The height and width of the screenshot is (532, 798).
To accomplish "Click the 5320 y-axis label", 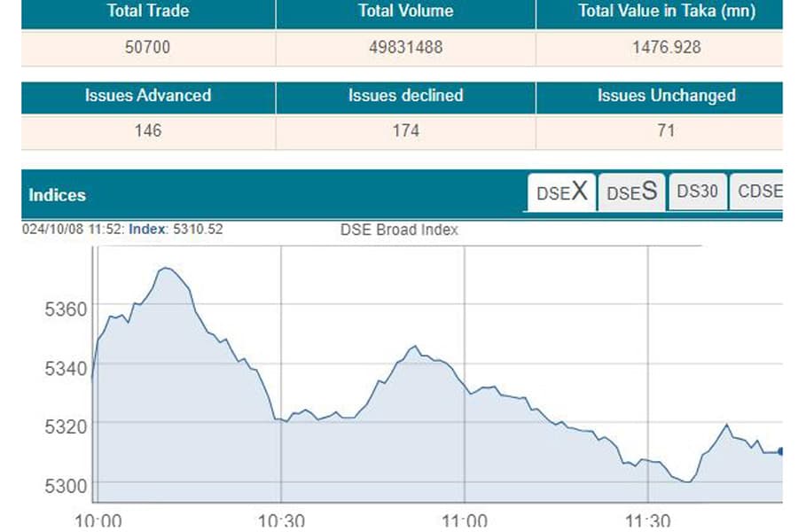I will (x=66, y=426).
